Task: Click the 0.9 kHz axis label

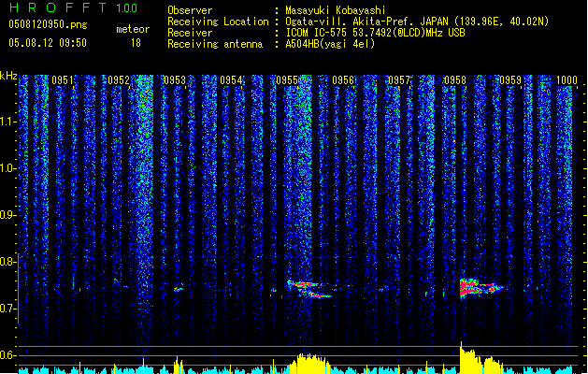Action: (x=7, y=215)
